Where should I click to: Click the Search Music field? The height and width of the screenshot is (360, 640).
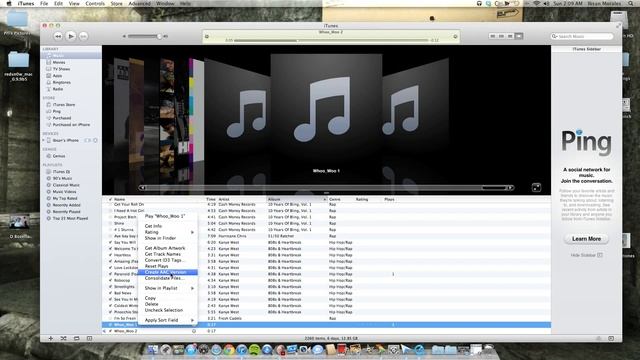click(582, 36)
